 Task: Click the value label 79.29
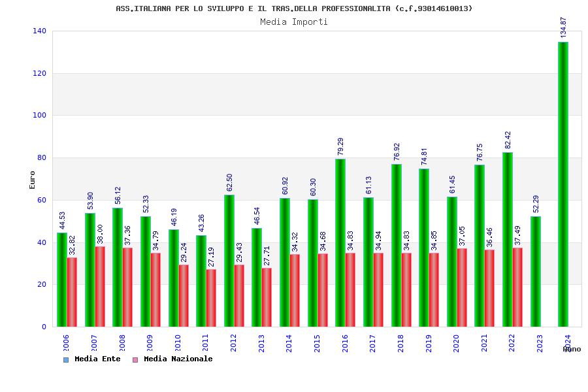pyautogui.click(x=340, y=146)
